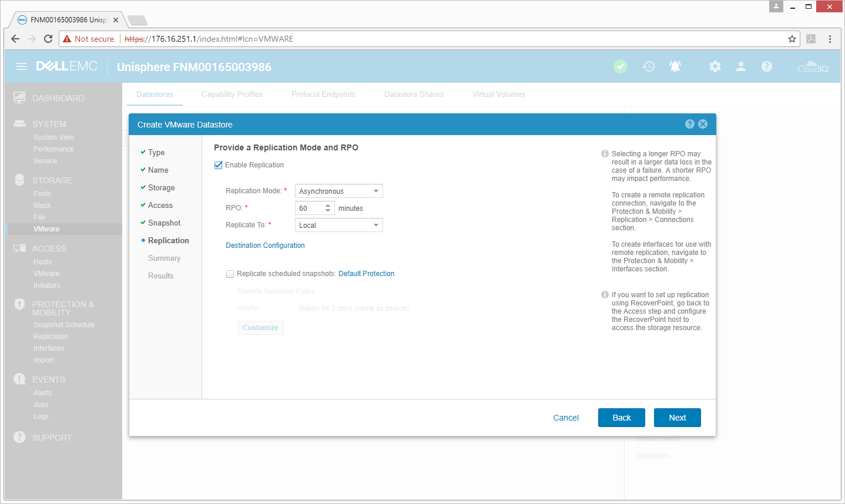The image size is (845, 504).
Task: Switch to the Capability Profiles tab
Action: coord(232,94)
